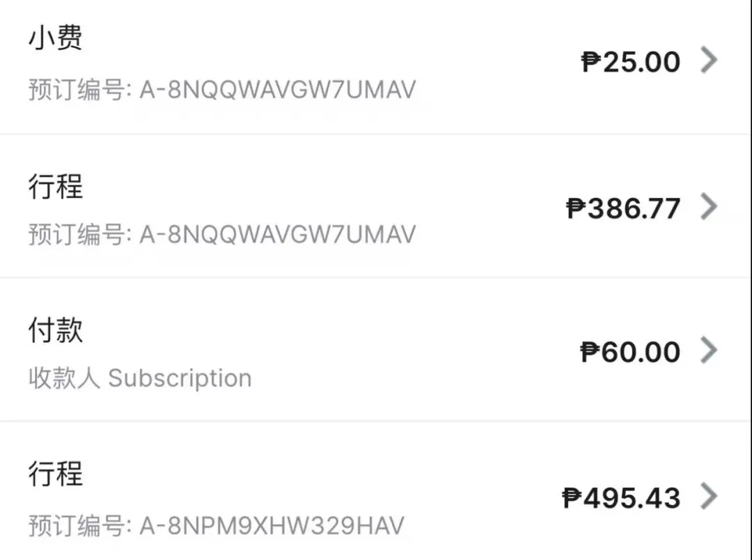
Task: Tap the Subscription payee text
Action: click(x=180, y=378)
